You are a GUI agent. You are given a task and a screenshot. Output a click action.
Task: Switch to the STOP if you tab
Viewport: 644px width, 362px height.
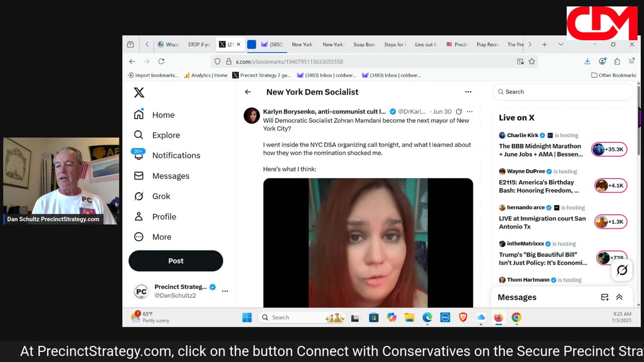click(x=199, y=44)
